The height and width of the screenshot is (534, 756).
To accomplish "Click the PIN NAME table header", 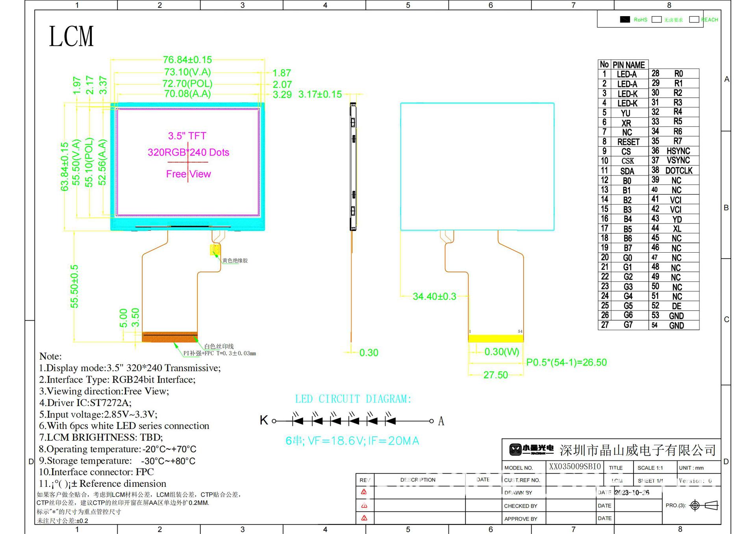I will (x=628, y=65).
